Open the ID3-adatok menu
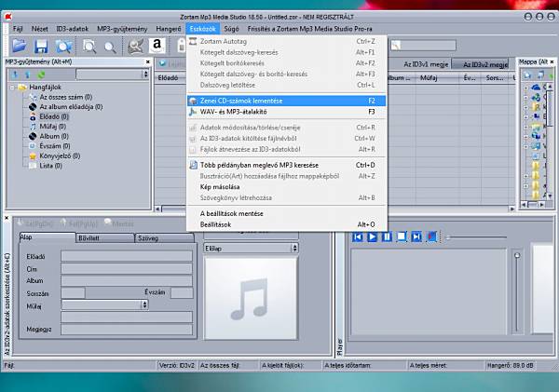The height and width of the screenshot is (392, 559). point(72,29)
